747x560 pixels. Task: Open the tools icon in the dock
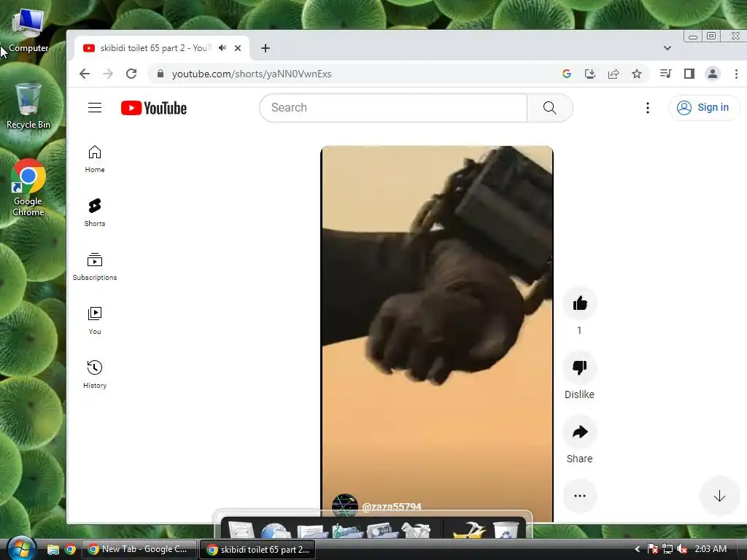(416, 531)
